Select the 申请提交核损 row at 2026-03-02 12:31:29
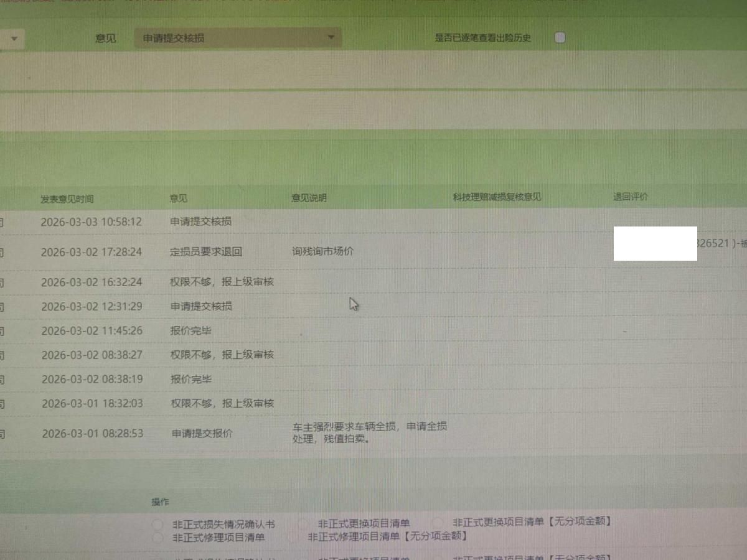The width and height of the screenshot is (747, 560). point(201,306)
